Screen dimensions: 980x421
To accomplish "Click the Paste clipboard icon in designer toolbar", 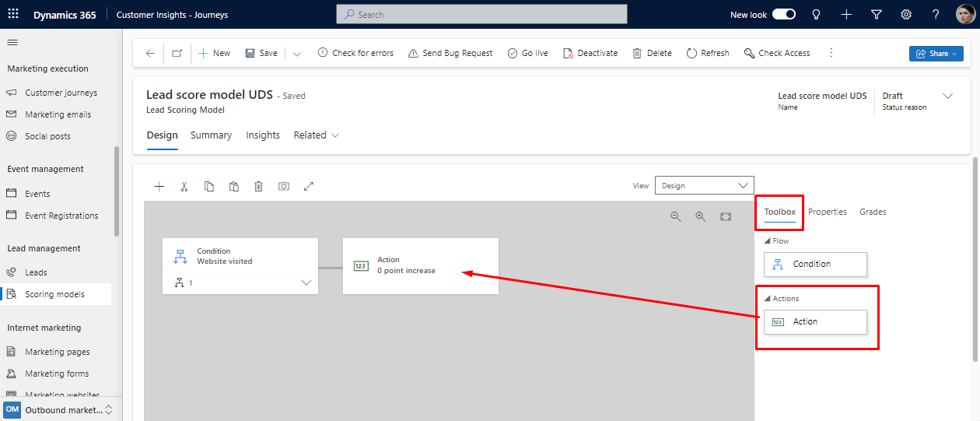I will 234,187.
